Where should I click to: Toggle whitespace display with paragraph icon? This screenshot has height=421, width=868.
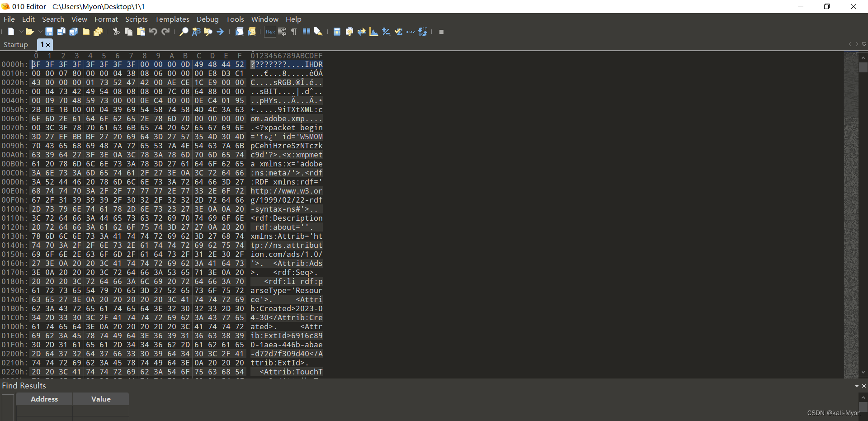coord(293,32)
